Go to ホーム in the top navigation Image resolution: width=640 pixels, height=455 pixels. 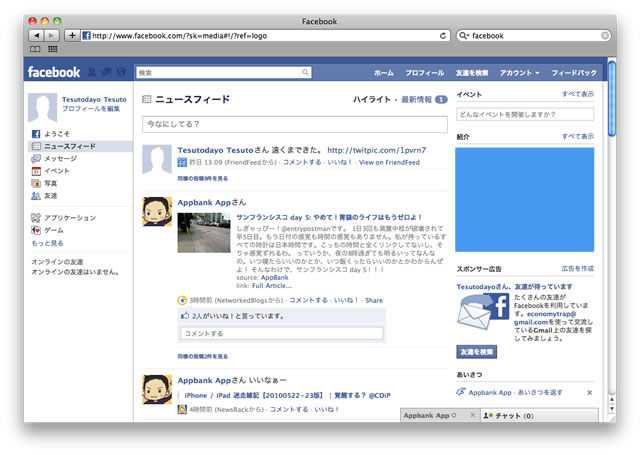384,73
